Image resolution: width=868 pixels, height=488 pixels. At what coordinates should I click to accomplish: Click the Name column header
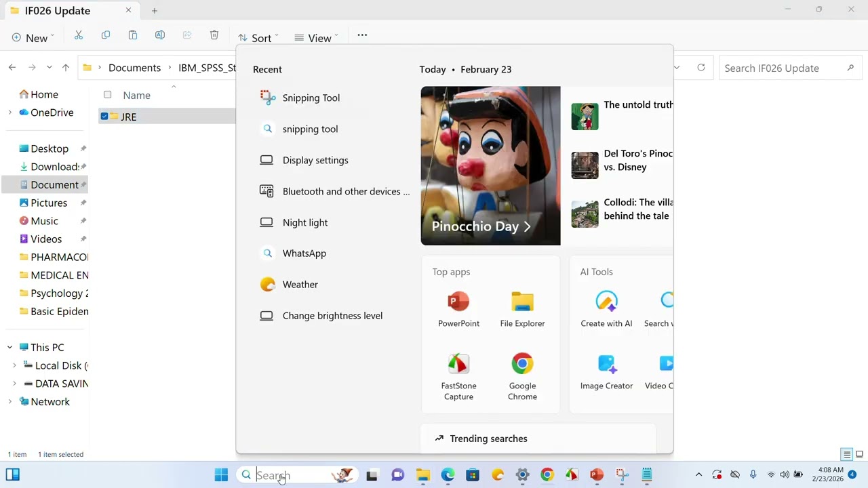click(x=136, y=96)
